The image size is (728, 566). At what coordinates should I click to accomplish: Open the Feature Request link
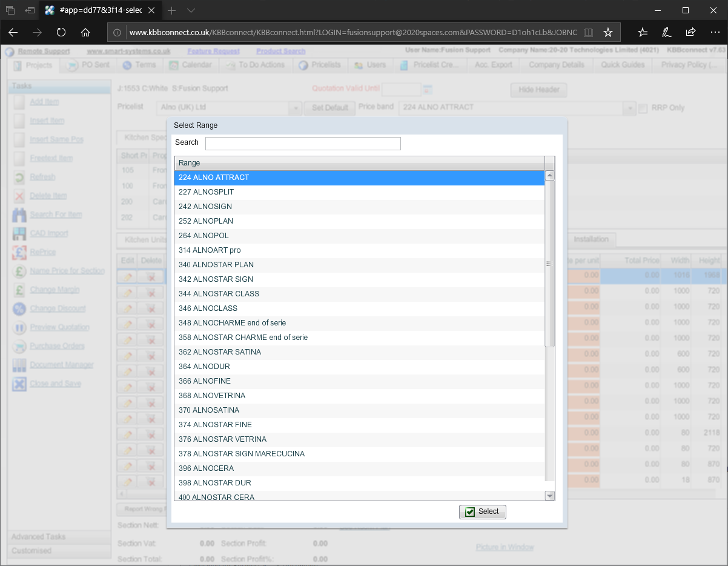click(214, 52)
